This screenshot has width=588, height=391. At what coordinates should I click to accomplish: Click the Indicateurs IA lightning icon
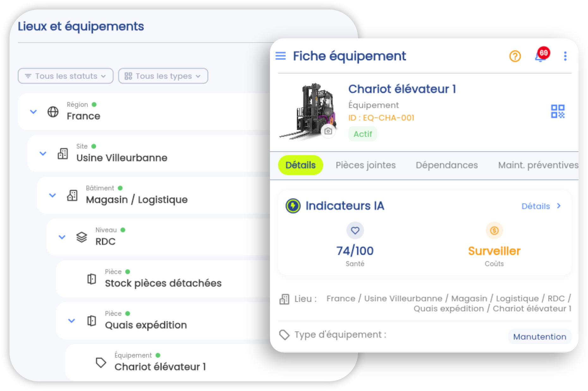click(x=293, y=206)
